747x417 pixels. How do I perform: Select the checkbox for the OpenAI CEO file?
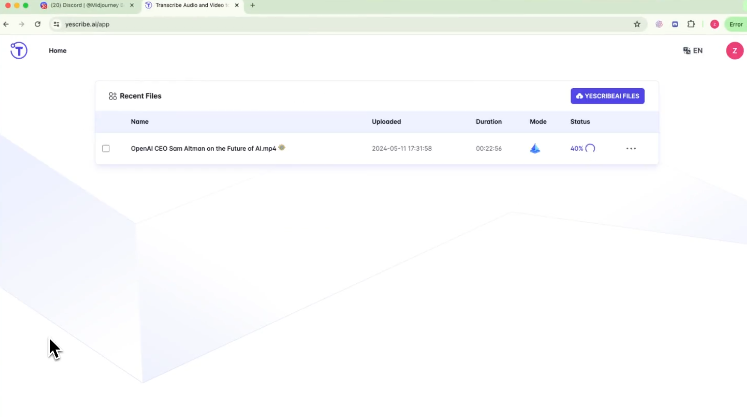[106, 148]
